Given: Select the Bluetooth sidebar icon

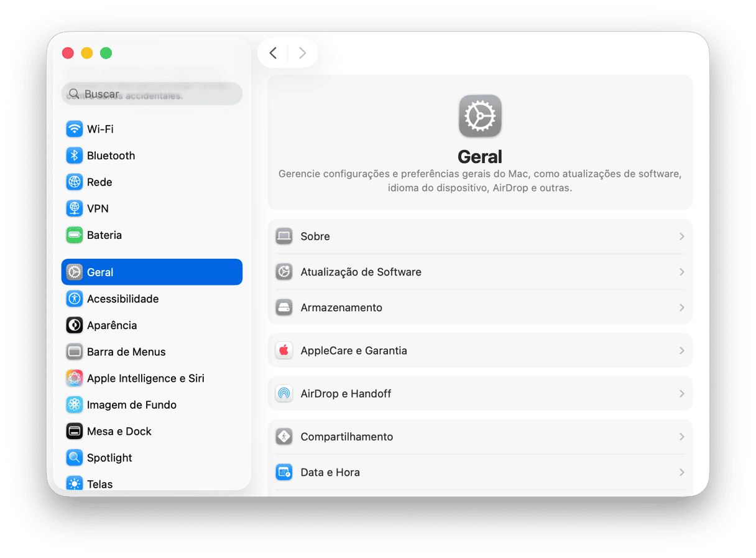Looking at the screenshot, I should click(x=75, y=156).
